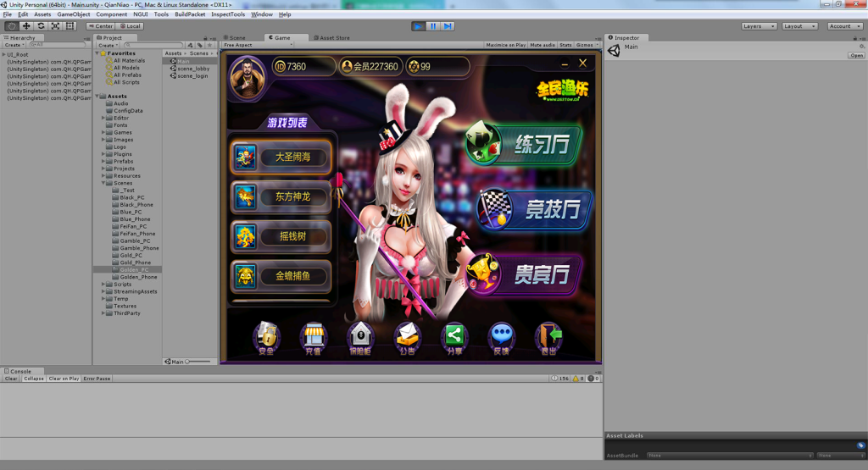Switch to the Scene tab
This screenshot has height=470, width=868.
tap(236, 37)
